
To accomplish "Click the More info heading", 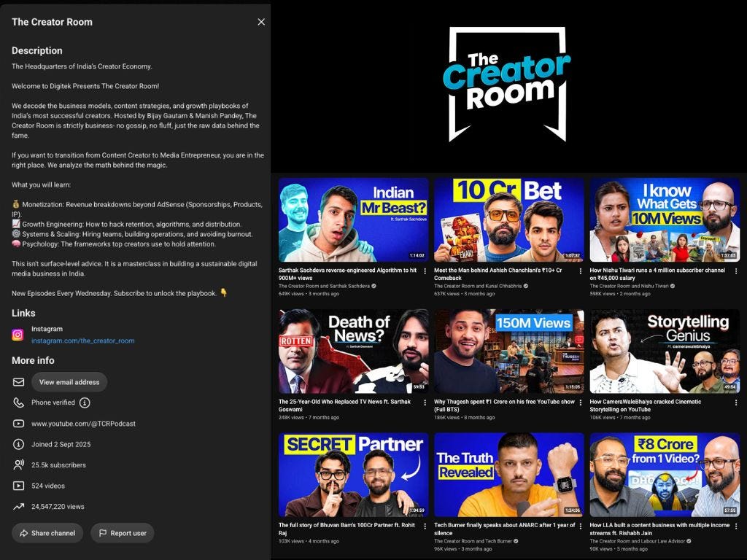I will coord(33,360).
